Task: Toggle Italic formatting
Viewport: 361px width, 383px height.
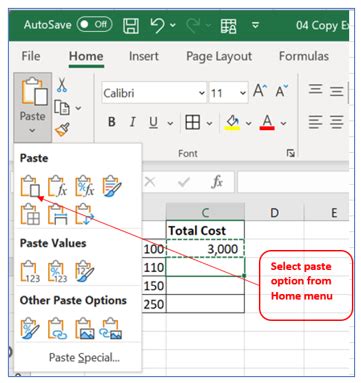Action: 132,122
